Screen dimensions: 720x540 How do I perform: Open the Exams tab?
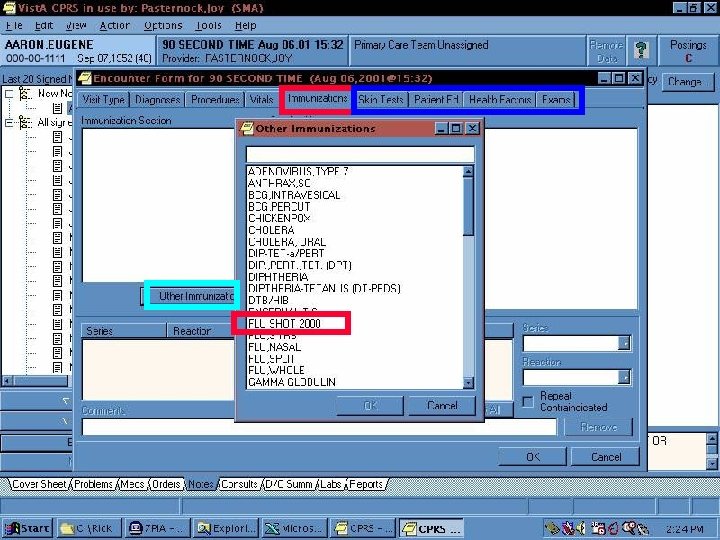[x=556, y=100]
